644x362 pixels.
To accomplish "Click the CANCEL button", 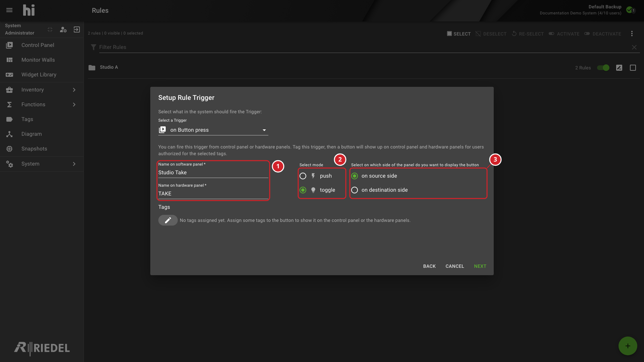I will 455,266.
